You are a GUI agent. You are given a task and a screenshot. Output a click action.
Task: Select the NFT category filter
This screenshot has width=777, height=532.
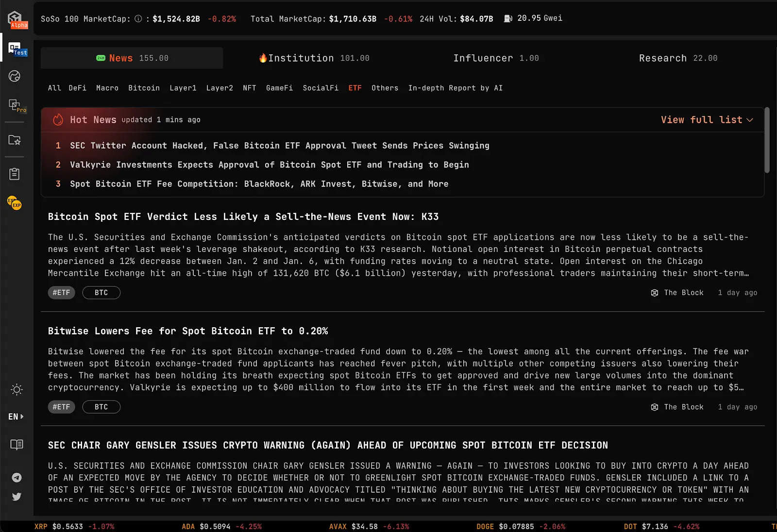pyautogui.click(x=250, y=88)
